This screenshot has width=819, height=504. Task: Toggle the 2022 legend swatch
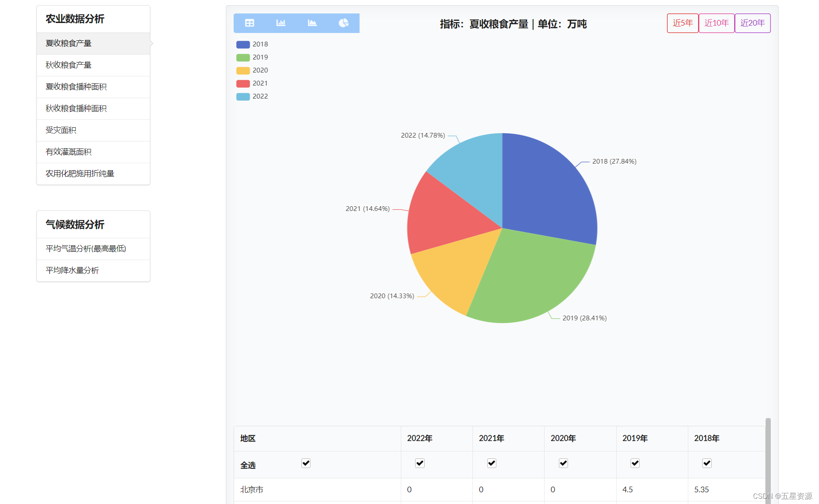pos(243,96)
